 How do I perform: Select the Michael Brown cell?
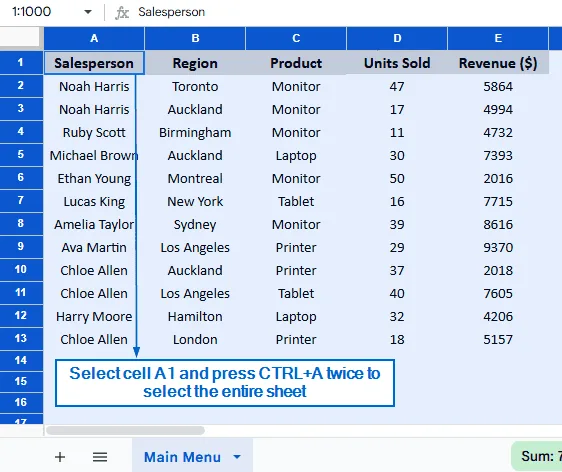pos(94,156)
